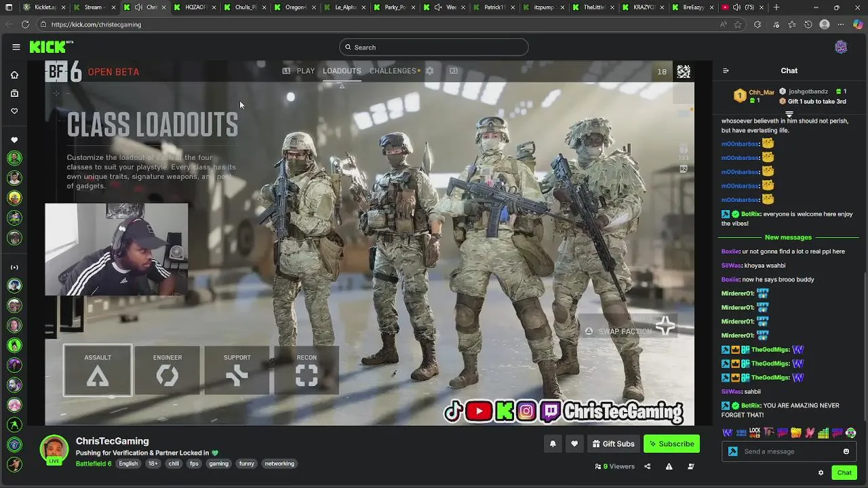Viewport: 868px width, 488px height.
Task: Click the share stream icon
Action: 647,466
